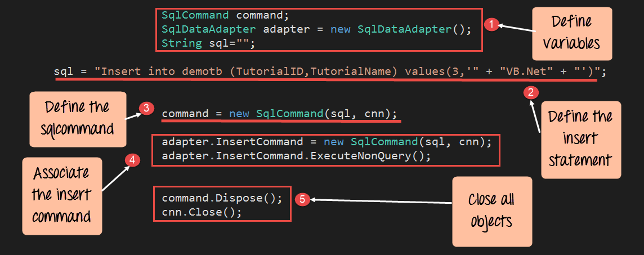Click the red number 5 marker
644x255 pixels.
pos(302,199)
